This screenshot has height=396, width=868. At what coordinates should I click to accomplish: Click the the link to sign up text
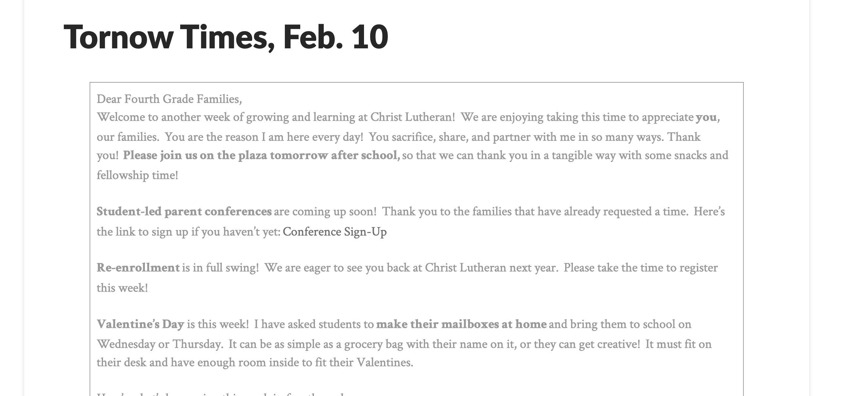[x=189, y=232]
